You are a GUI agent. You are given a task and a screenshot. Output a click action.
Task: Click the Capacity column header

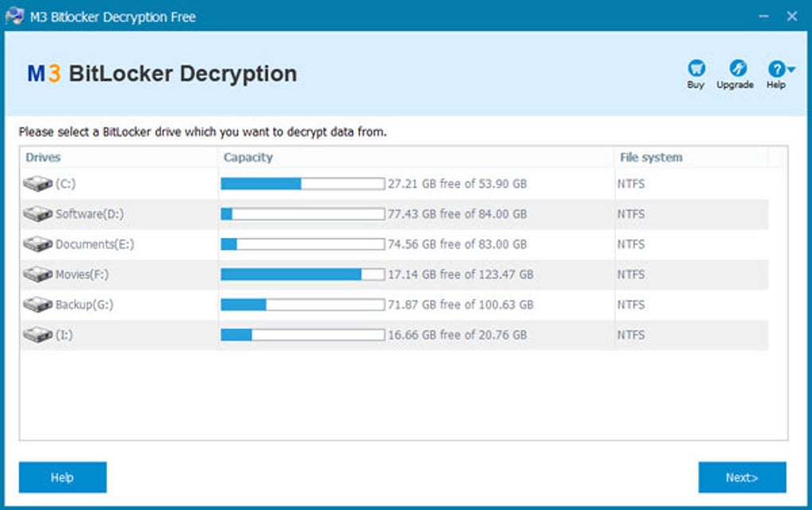248,158
